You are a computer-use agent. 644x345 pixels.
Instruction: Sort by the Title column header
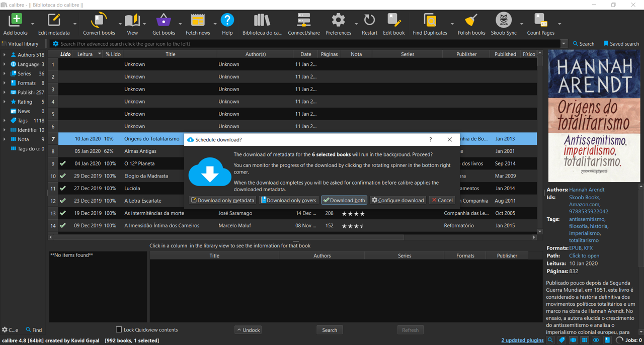171,54
